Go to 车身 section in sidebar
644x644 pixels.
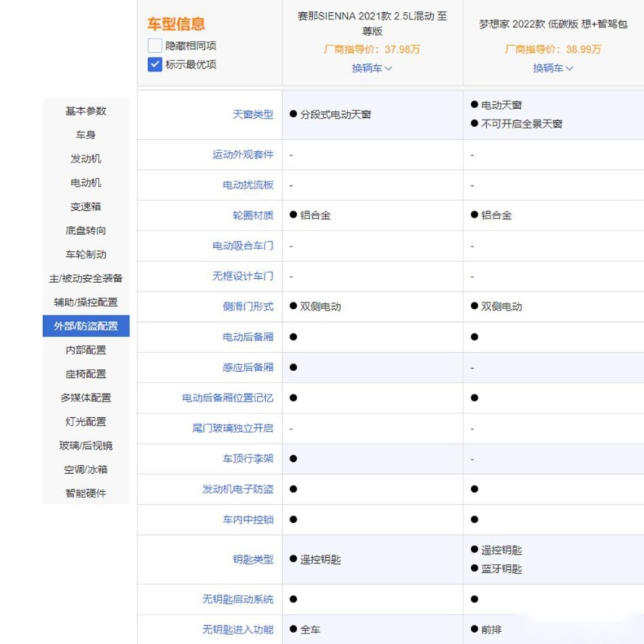86,135
